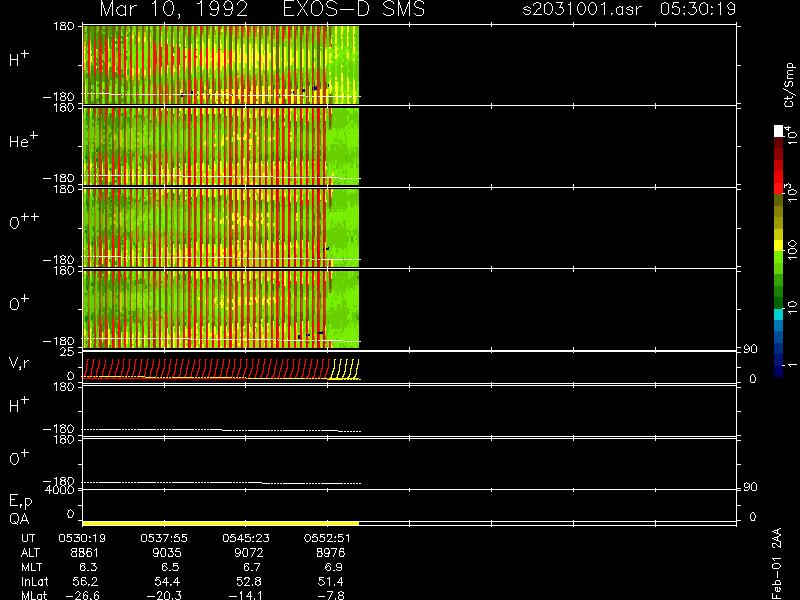Click the cyan segment of color scale

(x=779, y=315)
